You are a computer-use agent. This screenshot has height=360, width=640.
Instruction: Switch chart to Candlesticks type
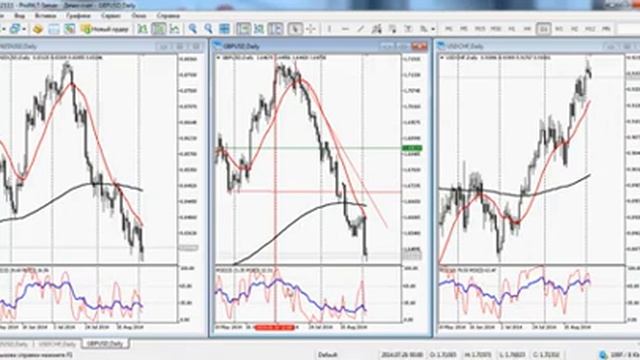[158, 29]
